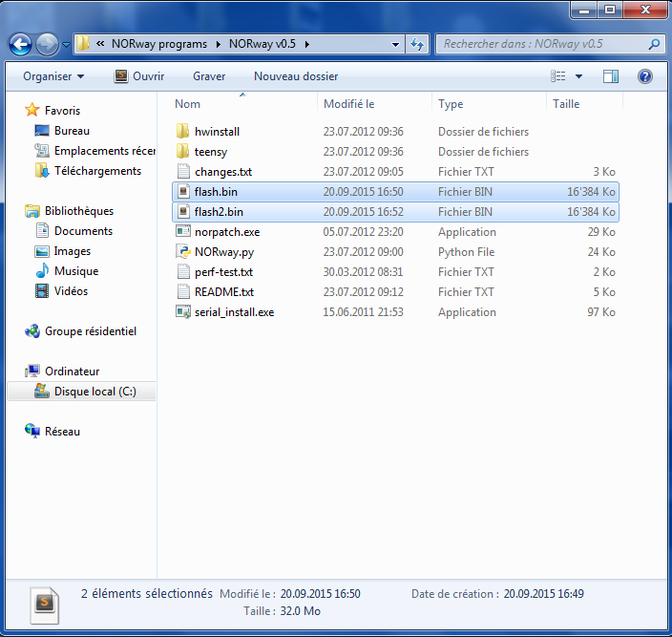Sort by the Taille column header
Viewport: 672px width, 637px height.
[x=566, y=104]
